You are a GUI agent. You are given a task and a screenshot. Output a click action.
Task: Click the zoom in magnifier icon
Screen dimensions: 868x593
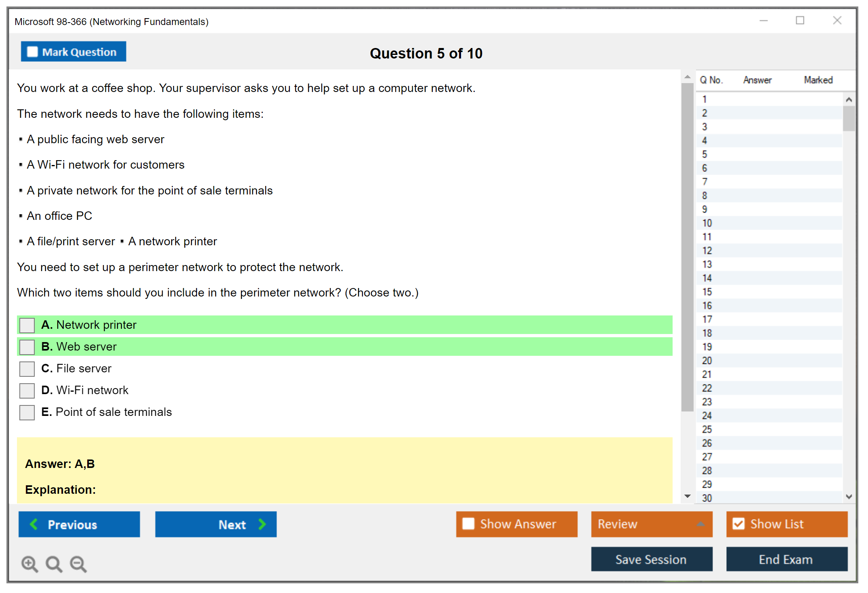point(29,564)
